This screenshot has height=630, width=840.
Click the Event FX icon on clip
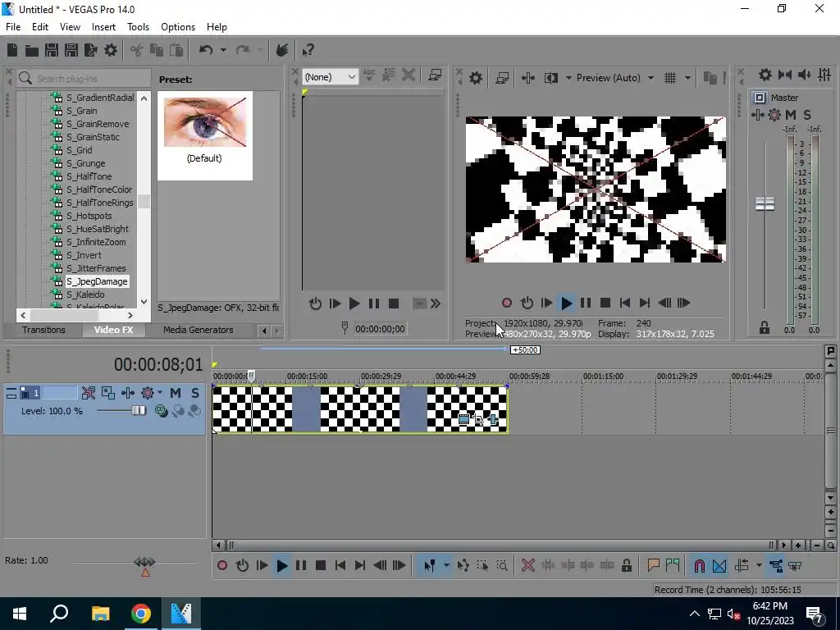(x=493, y=419)
